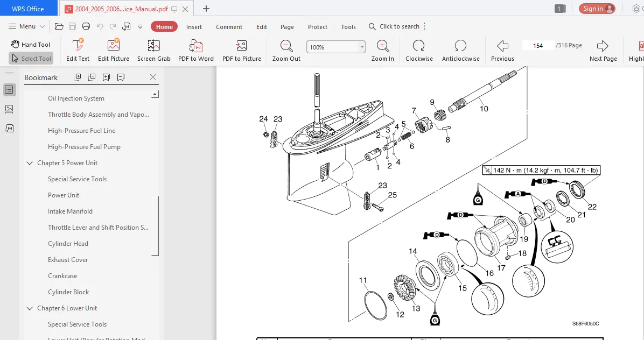Click the Save icon
Screen dimensions: 644x340
(72, 27)
